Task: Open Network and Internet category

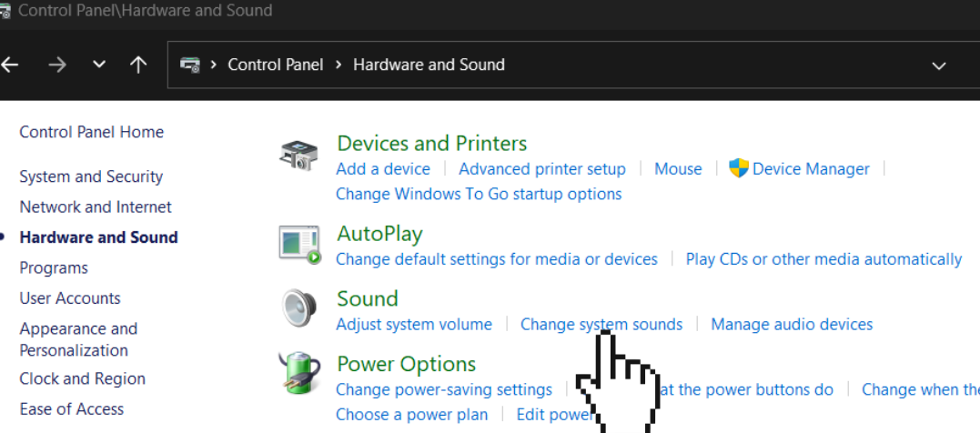Action: pos(96,206)
